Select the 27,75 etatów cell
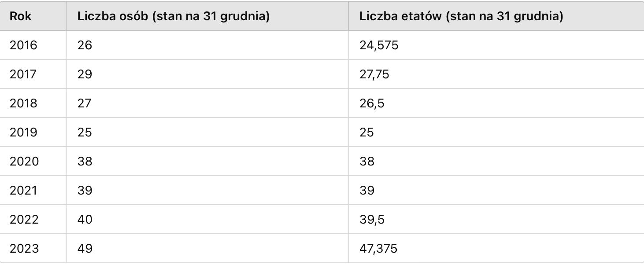The height and width of the screenshot is (265, 644). (x=496, y=74)
